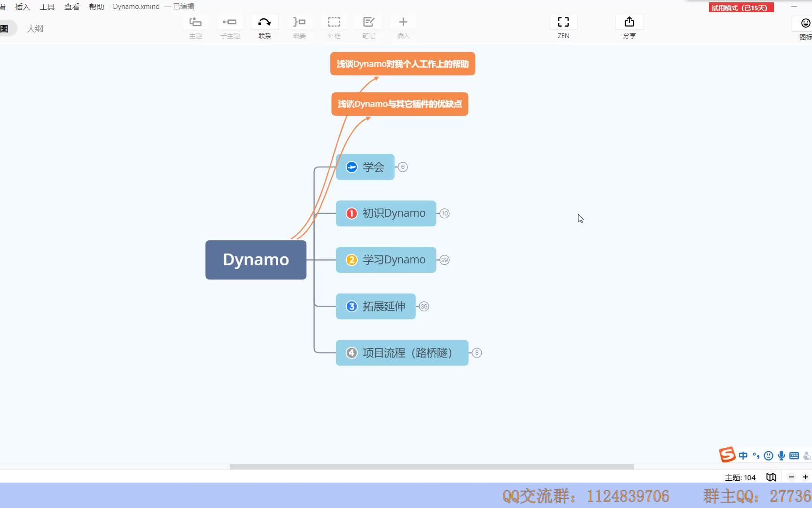The width and height of the screenshot is (812, 508).
Task: Click Sogou microphone voice input
Action: coord(781,455)
